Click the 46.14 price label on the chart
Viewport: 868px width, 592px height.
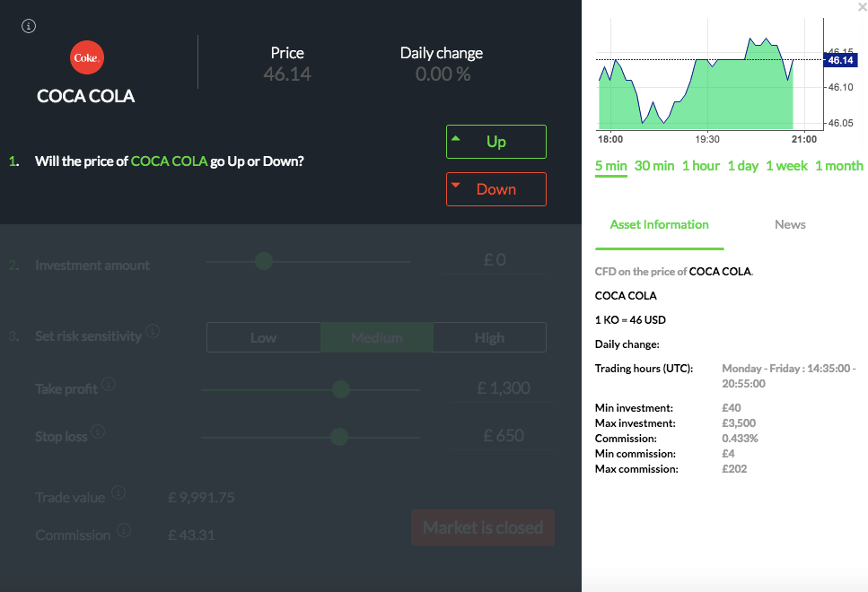(840, 60)
